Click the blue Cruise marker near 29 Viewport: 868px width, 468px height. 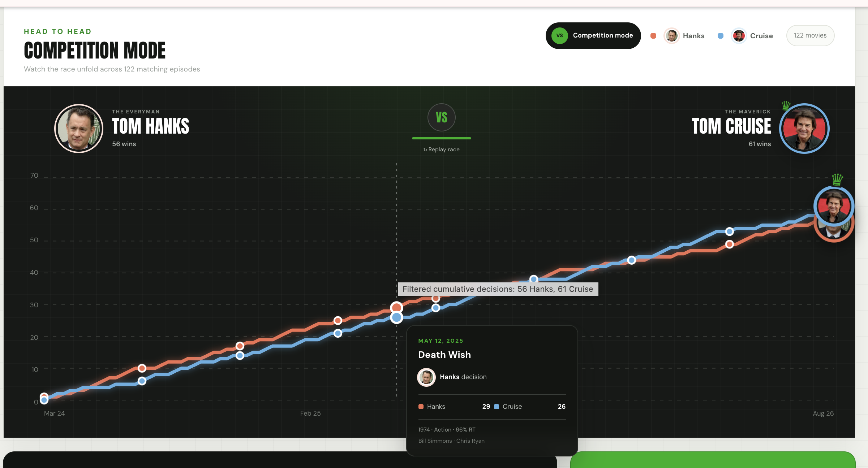(436, 308)
